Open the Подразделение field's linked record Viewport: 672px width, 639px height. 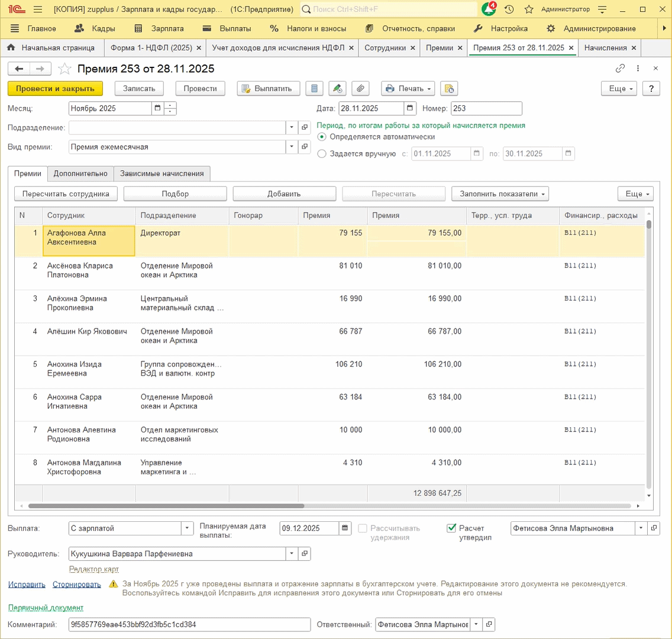pyautogui.click(x=304, y=127)
